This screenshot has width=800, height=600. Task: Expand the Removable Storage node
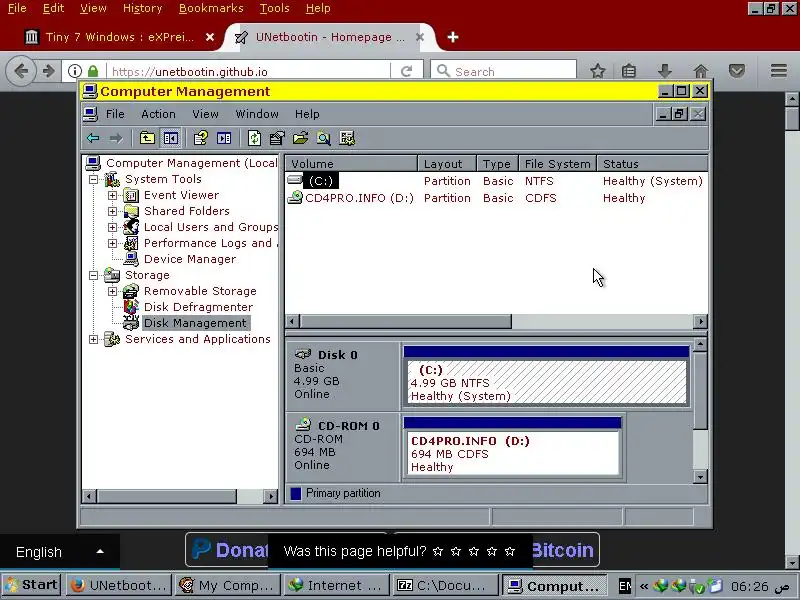[x=112, y=291]
